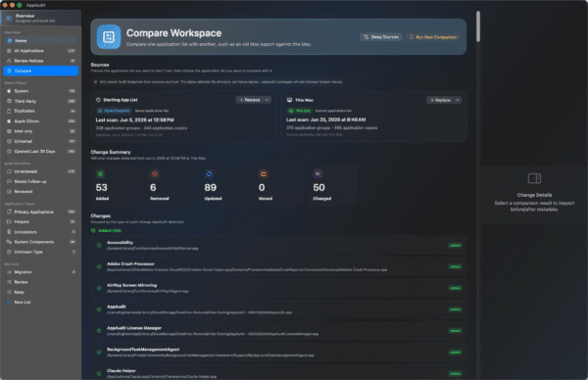Screen dimensions: 588x380
Task: Open the Review Notices sidebar item
Action: 40,61
